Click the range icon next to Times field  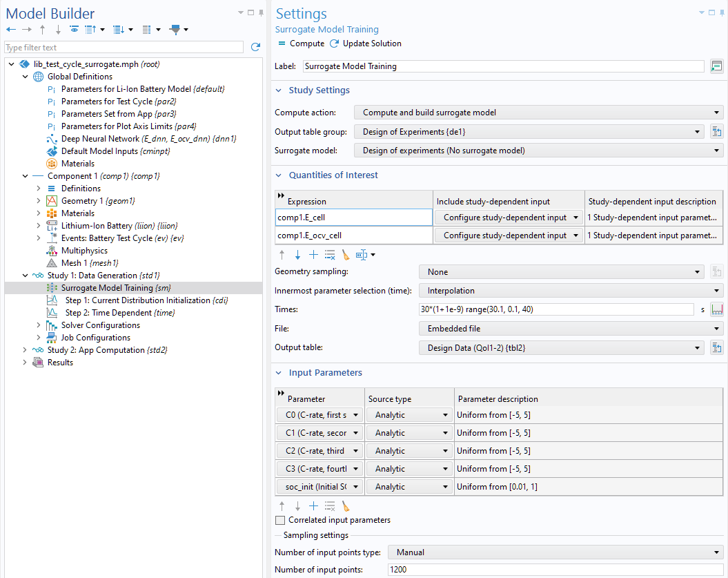(716, 309)
